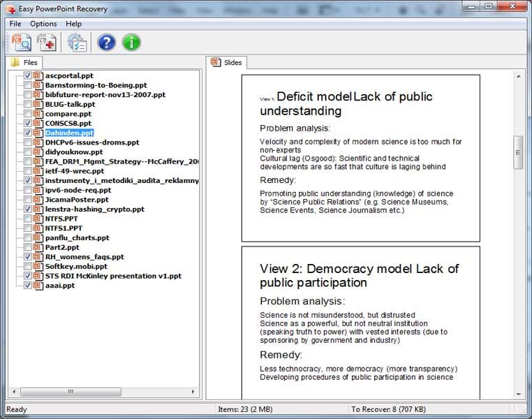Viewport: 532px width, 419px height.
Task: Click the file icon next to RH_womens_faqs.ppt
Action: [38, 257]
